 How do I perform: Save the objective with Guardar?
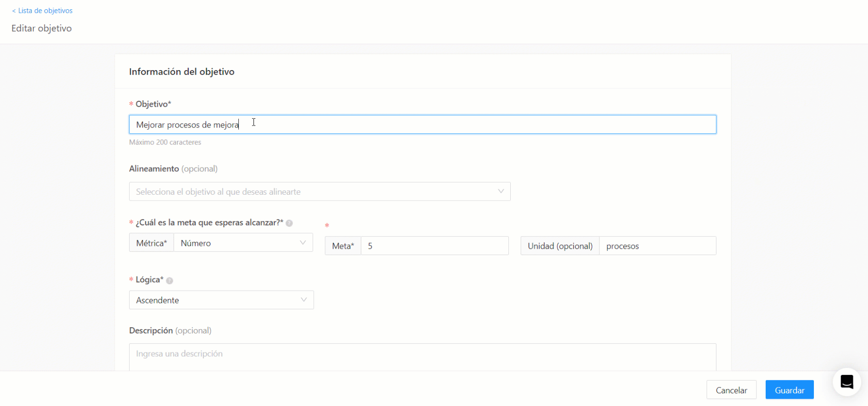(790, 390)
